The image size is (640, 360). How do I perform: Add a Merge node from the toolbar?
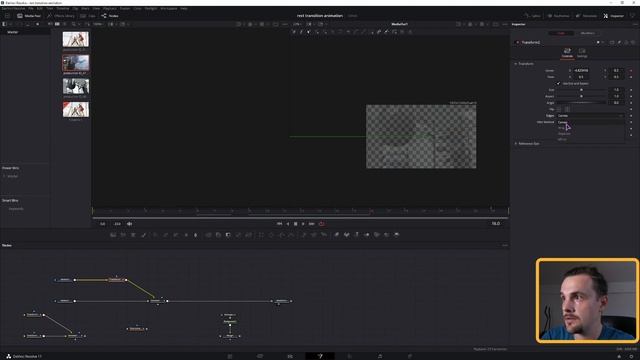(x=208, y=235)
